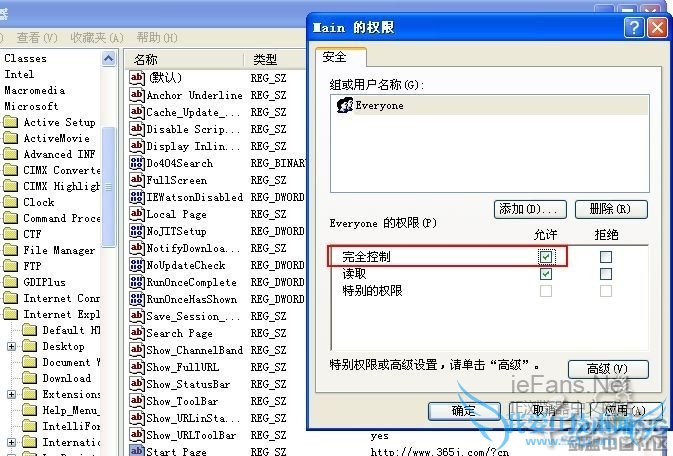Open the 查看(V) menu

pyautogui.click(x=37, y=38)
